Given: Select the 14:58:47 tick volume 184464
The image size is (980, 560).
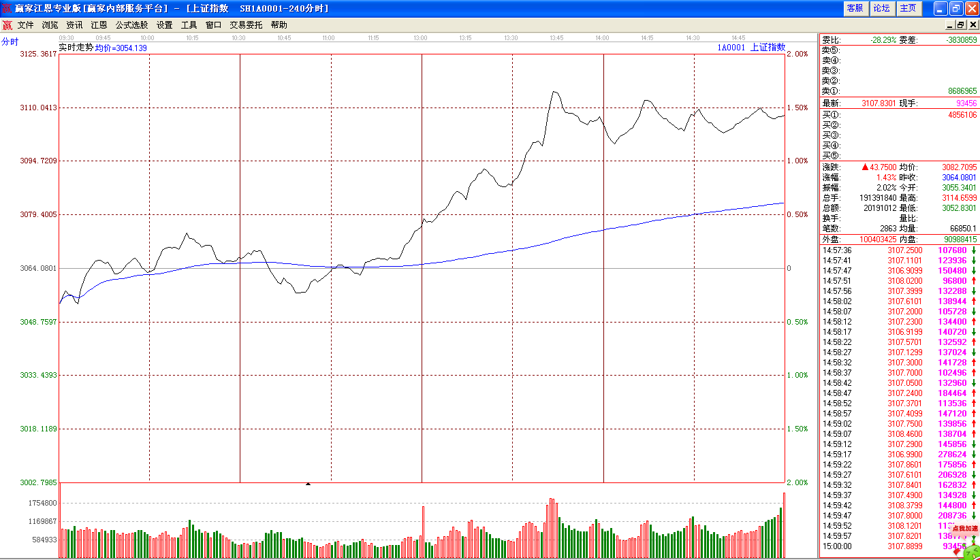Looking at the screenshot, I should [x=952, y=393].
